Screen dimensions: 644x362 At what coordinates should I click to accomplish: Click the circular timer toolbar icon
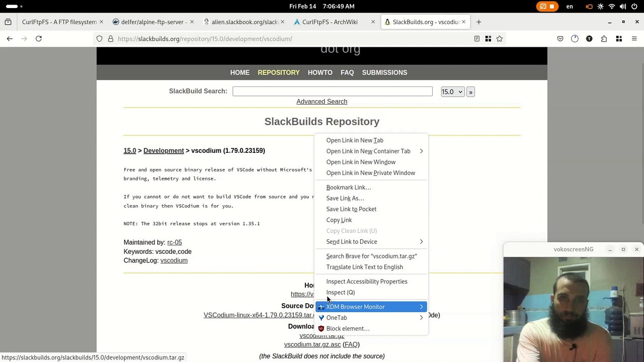point(575,39)
